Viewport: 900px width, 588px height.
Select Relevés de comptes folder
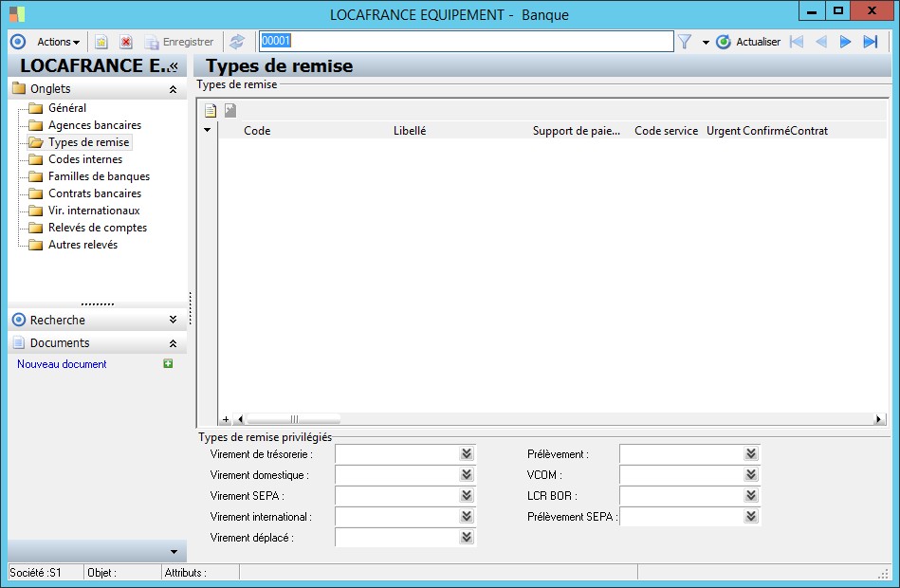97,228
